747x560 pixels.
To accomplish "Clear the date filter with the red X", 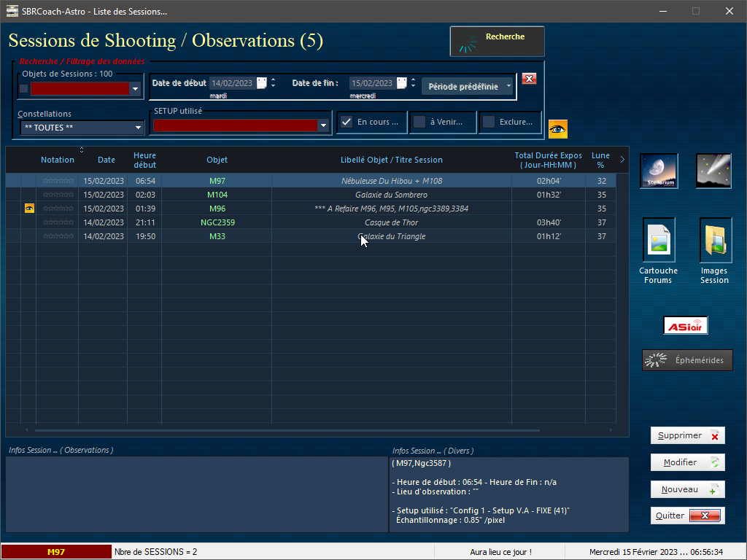I will [x=530, y=79].
